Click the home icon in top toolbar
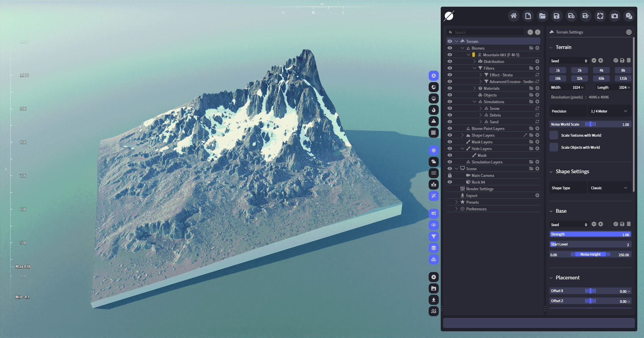This screenshot has height=338, width=644. (x=514, y=16)
